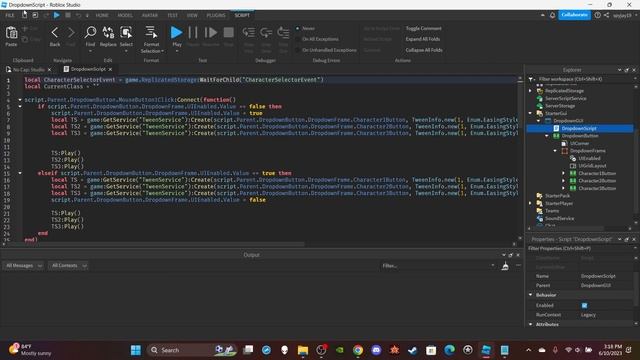640x360 pixels.
Task: Click the Explorer filter funnel icon
Action: tap(531, 79)
